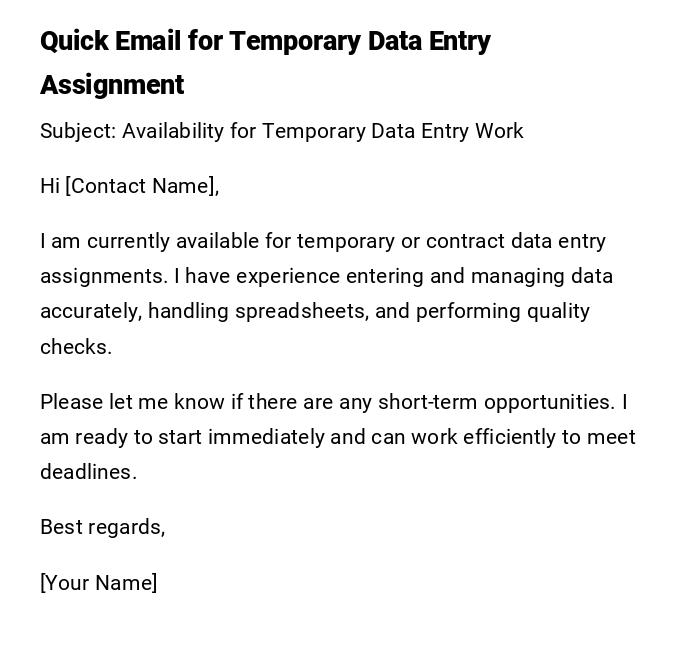700x645 pixels.
Task: Click the word "deadlines." ending the second paragraph
Action: click(x=88, y=472)
